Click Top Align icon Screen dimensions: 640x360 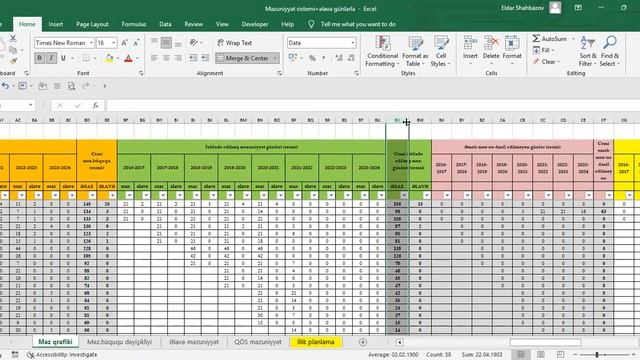coord(154,42)
